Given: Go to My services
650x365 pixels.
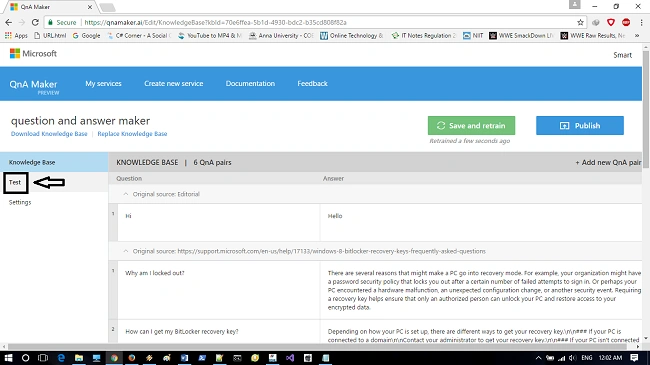Looking at the screenshot, I should [103, 84].
